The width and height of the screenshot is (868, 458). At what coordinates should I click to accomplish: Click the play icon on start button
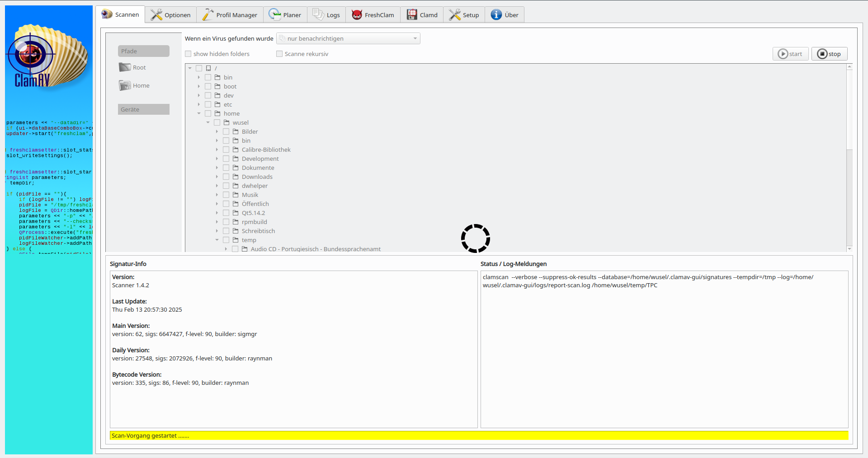783,54
